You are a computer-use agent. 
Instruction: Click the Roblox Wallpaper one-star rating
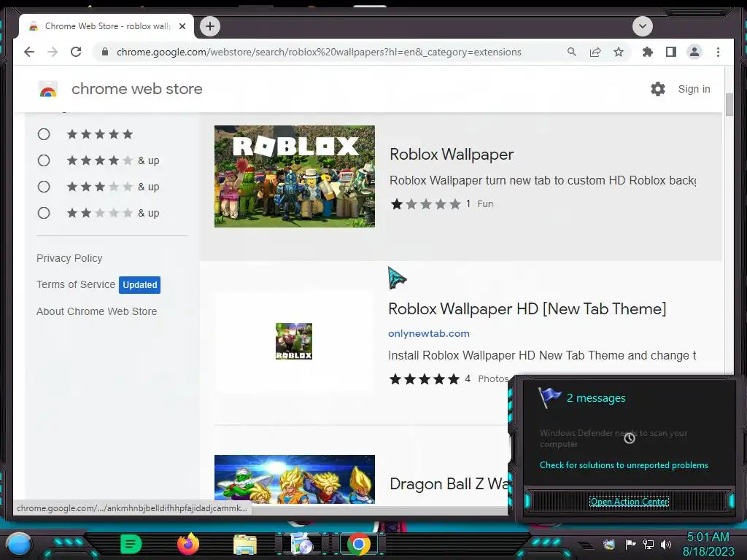click(426, 204)
